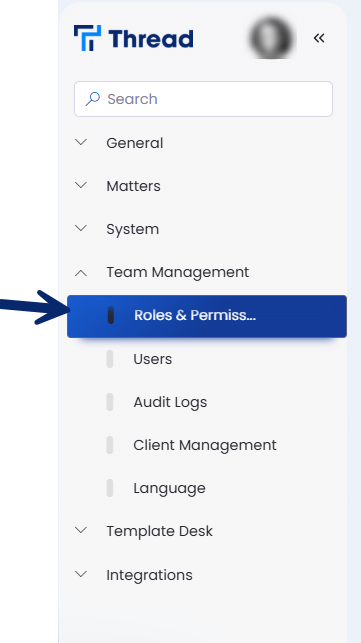Click the magnifying glass search icon
This screenshot has height=643, width=361.
point(93,99)
